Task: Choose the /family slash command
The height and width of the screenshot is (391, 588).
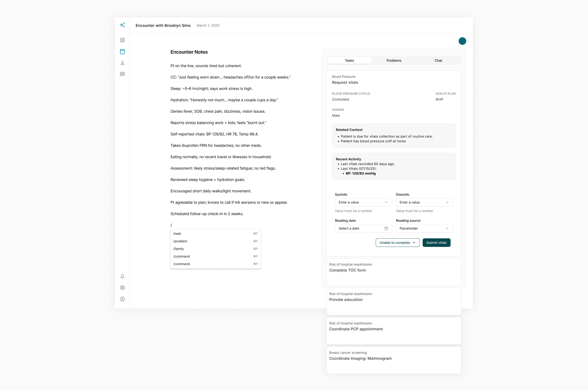Action: point(215,249)
